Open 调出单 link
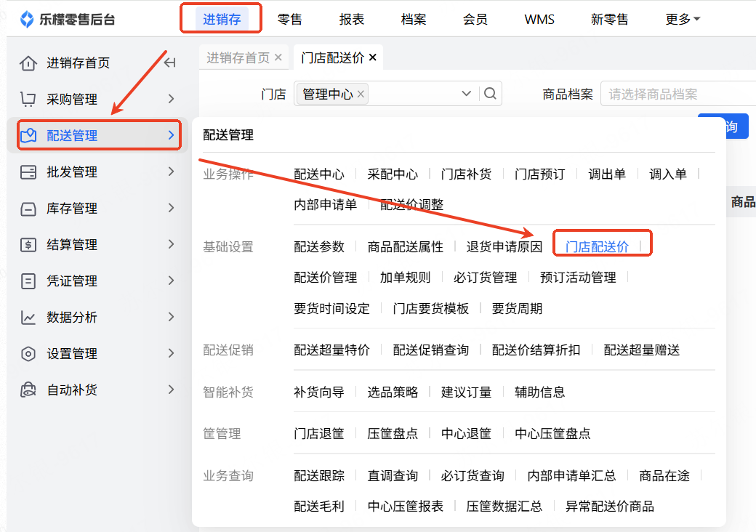 click(607, 174)
